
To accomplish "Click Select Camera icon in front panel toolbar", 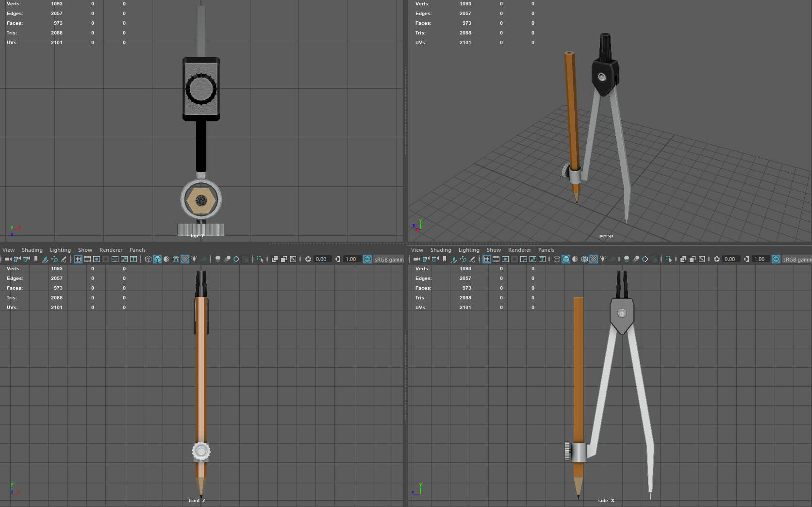I will (x=8, y=259).
